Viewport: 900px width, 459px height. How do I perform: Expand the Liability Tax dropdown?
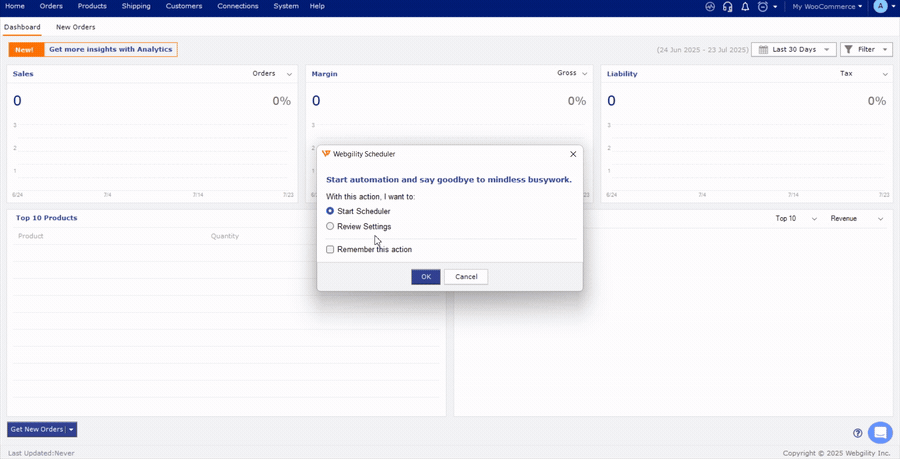point(864,73)
